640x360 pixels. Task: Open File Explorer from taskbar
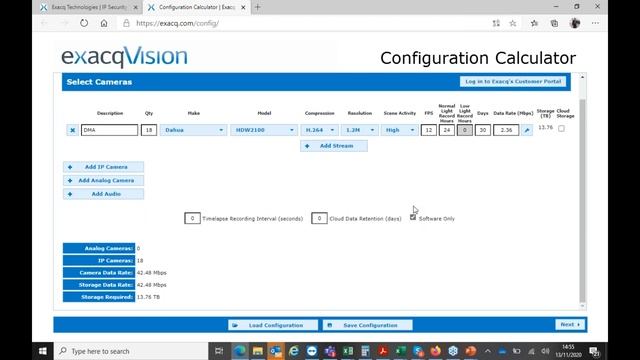click(x=258, y=351)
